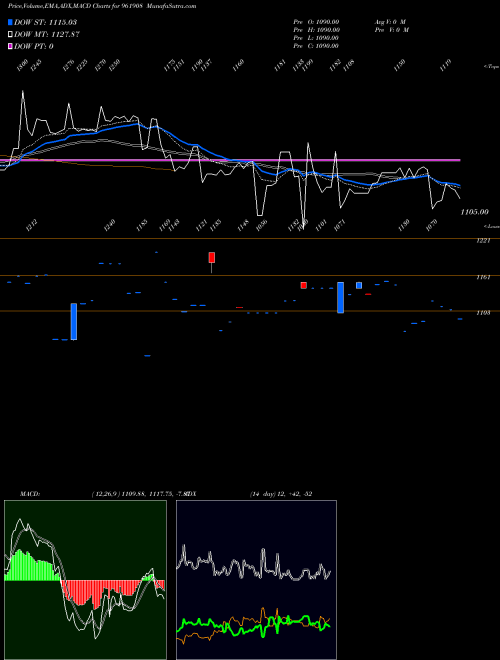
Task: Click the chart title mentioning MunafaSutra.com
Action: [x=102, y=6]
